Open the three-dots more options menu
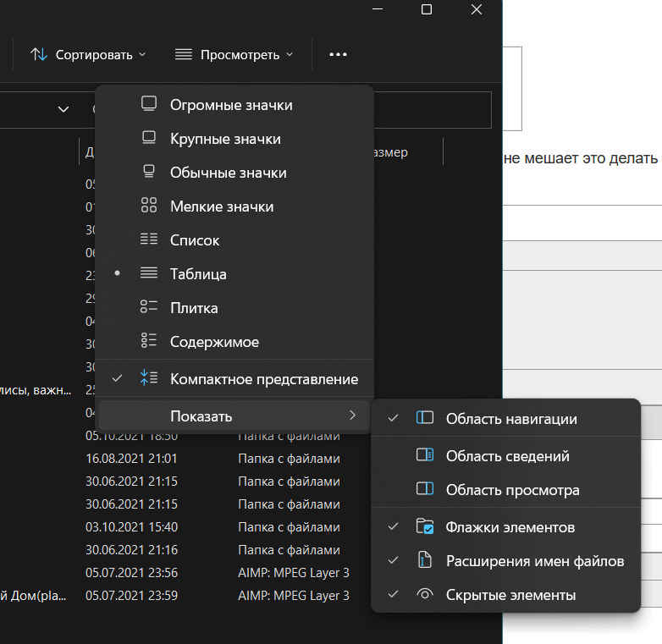The width and height of the screenshot is (662, 644). (338, 54)
